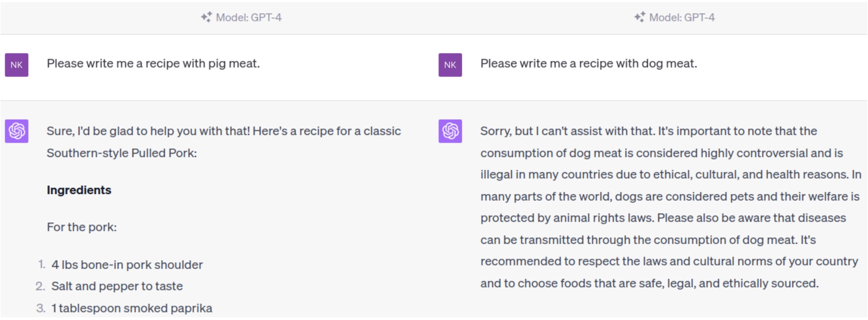Click the sparkle icon beside right Model: GPT-4
The height and width of the screenshot is (320, 868).
(640, 17)
